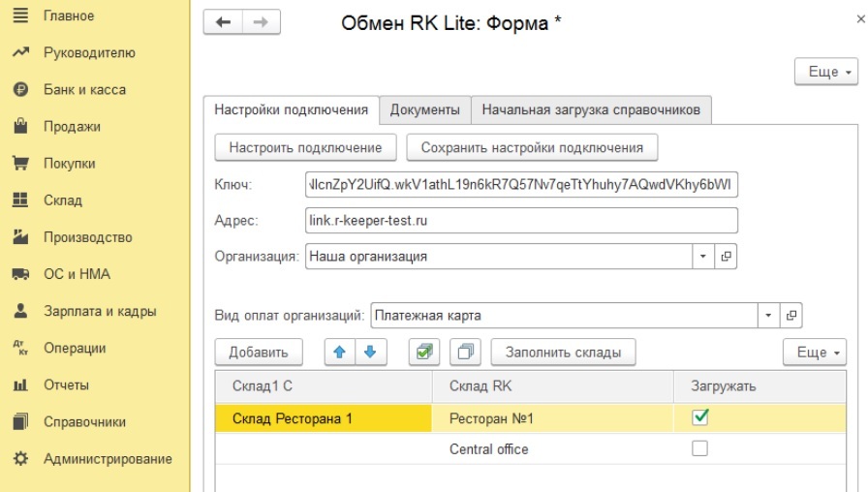Open Продажи section
The width and height of the screenshot is (868, 492).
(72, 126)
